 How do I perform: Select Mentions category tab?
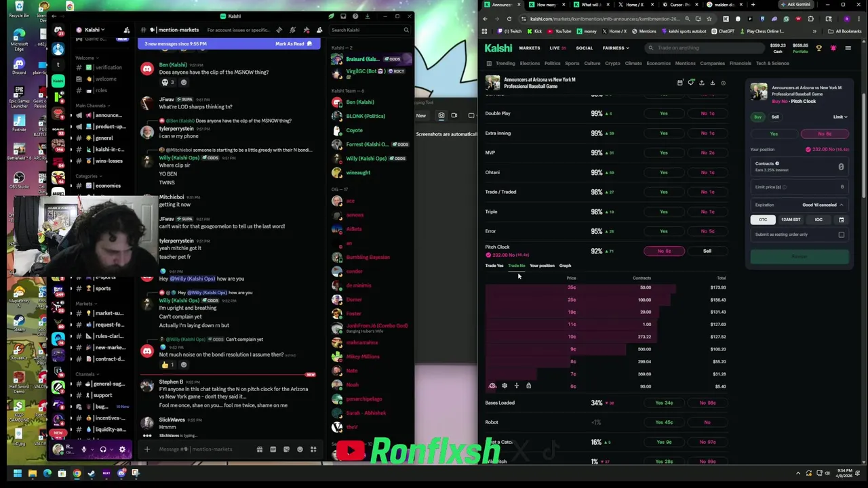[685, 64]
